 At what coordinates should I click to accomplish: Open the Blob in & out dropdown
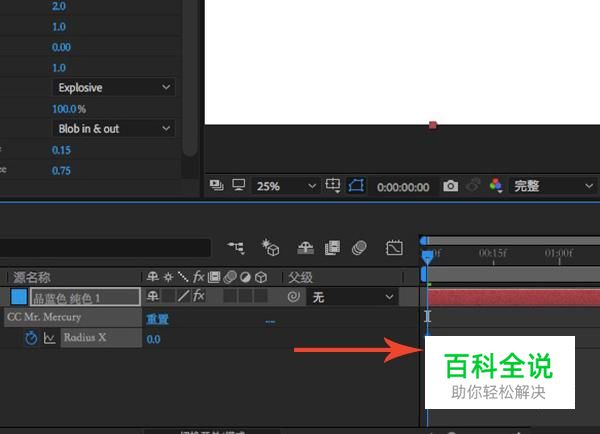point(114,129)
